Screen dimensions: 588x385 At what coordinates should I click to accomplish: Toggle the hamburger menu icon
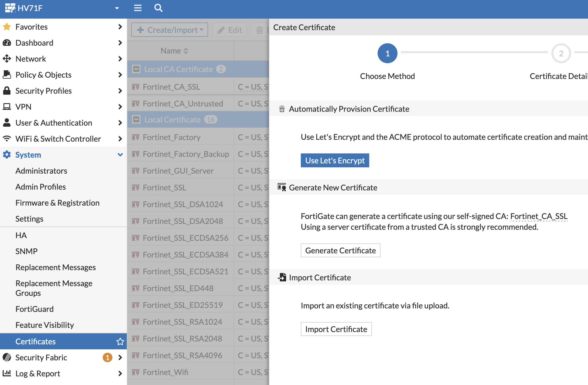(138, 8)
